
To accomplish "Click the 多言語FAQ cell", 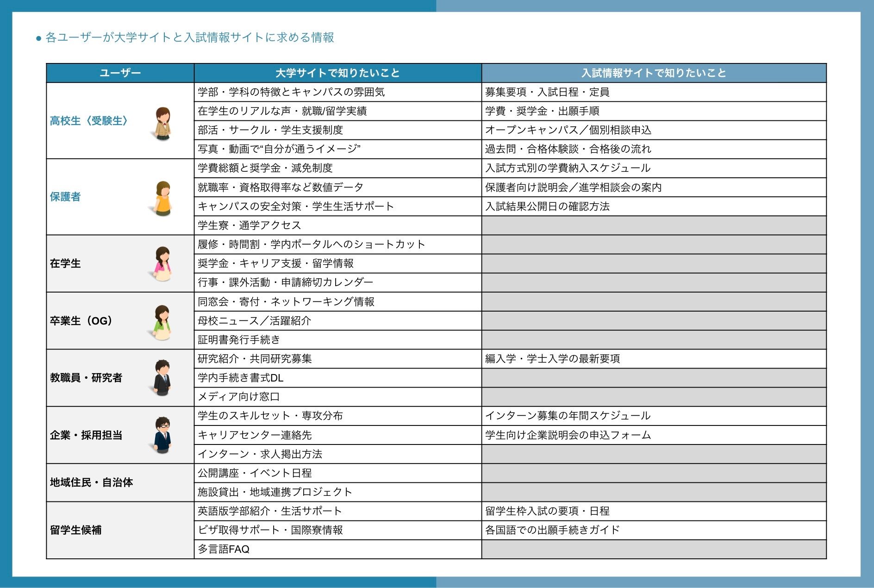I will [224, 549].
